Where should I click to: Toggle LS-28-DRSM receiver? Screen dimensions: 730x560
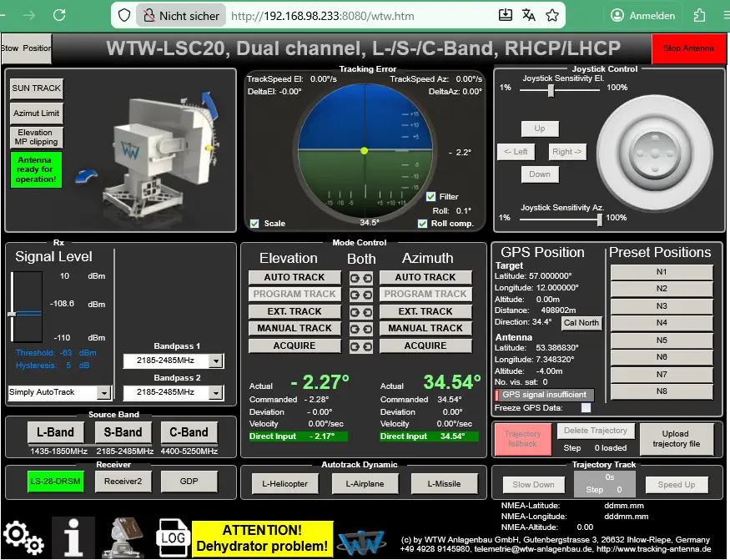coord(55,482)
